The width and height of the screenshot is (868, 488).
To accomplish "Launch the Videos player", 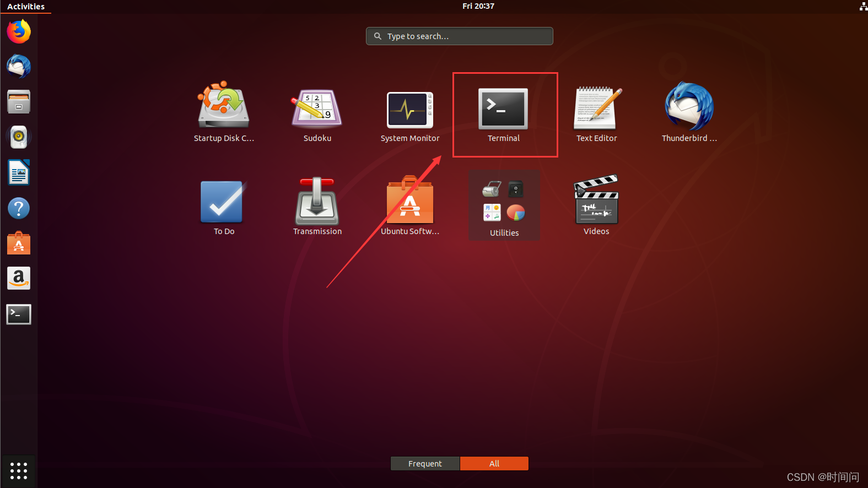I will coord(596,205).
